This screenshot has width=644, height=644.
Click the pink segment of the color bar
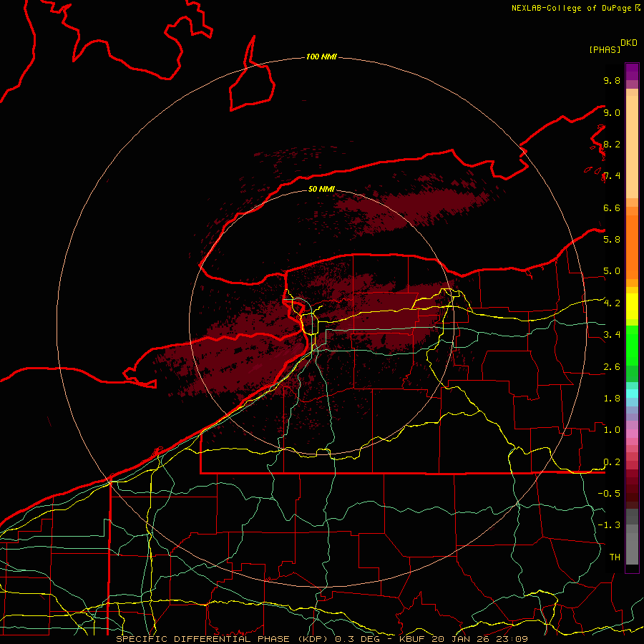point(632,434)
